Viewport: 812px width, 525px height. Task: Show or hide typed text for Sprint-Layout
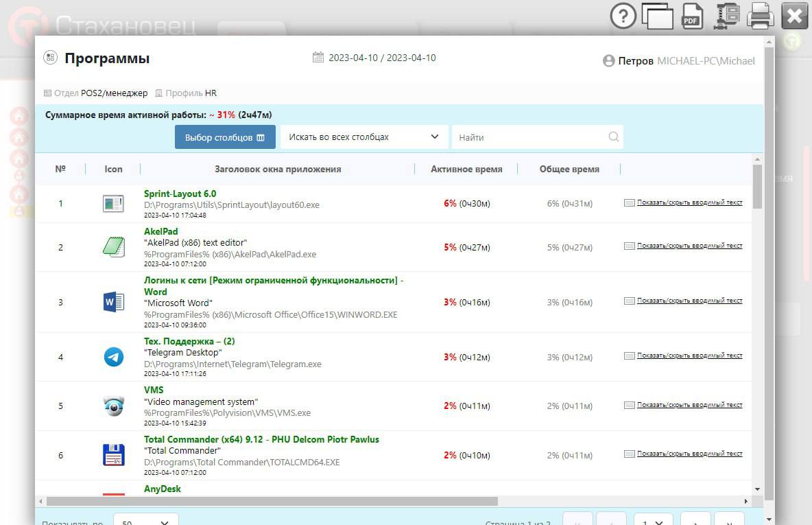pos(689,202)
